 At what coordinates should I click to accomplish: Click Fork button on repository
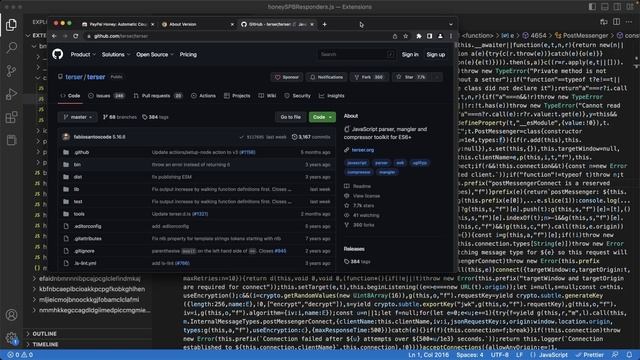[x=369, y=77]
